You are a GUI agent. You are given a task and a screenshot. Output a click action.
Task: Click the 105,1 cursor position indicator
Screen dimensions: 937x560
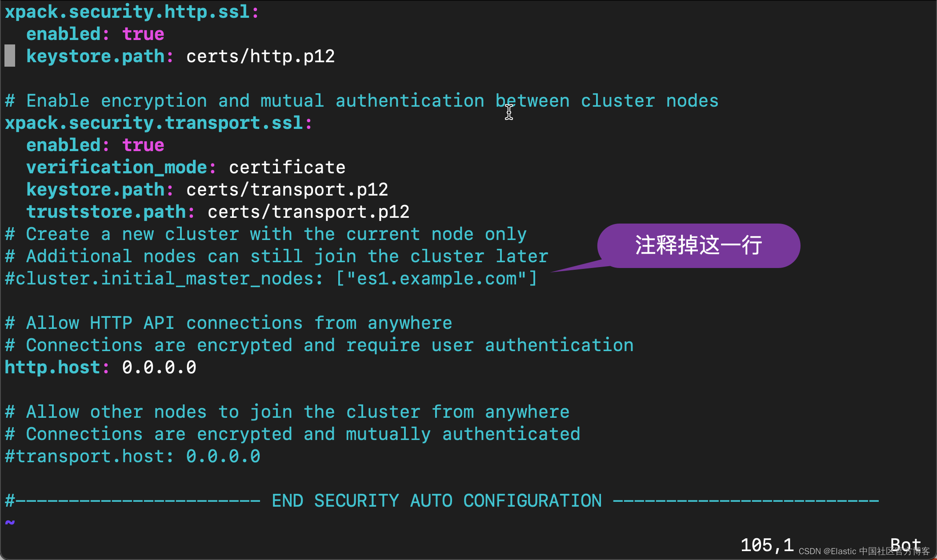click(x=767, y=545)
